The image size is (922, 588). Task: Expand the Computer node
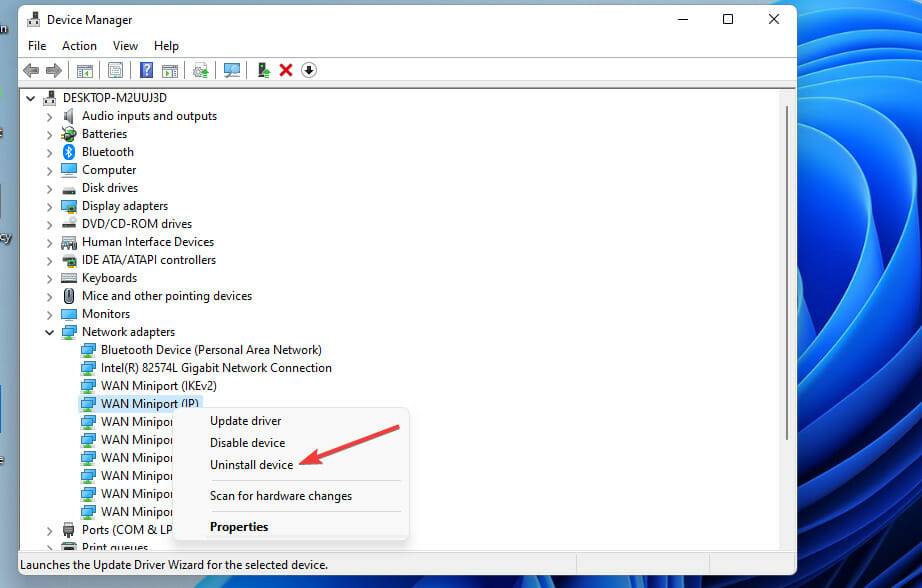point(49,171)
